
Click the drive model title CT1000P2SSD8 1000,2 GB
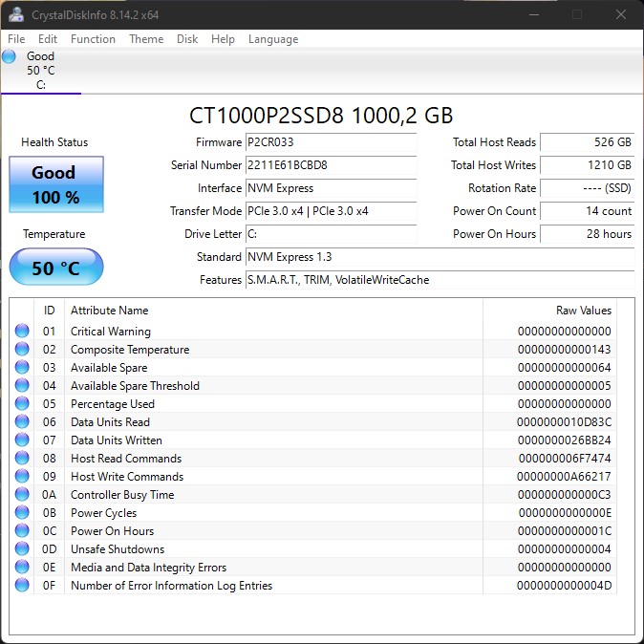321,116
